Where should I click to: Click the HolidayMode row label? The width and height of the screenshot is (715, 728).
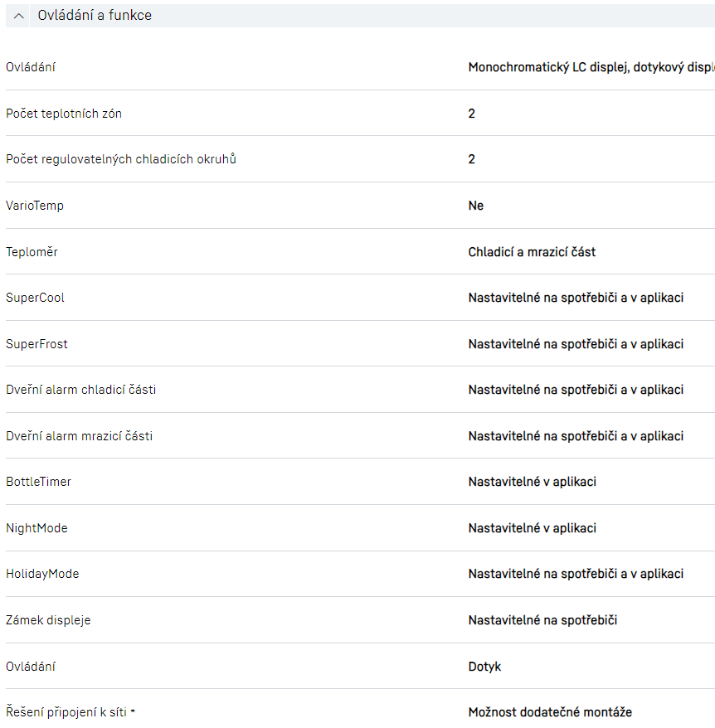[42, 574]
